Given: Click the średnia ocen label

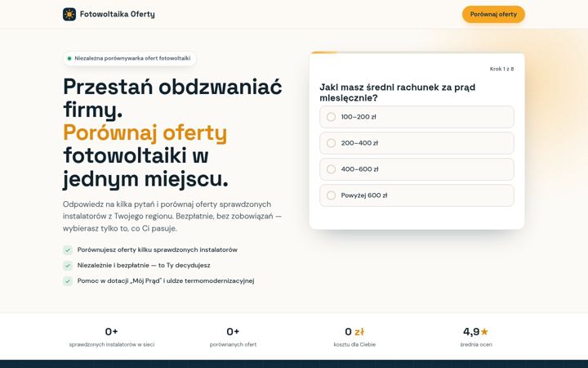Looking at the screenshot, I should click(476, 344).
